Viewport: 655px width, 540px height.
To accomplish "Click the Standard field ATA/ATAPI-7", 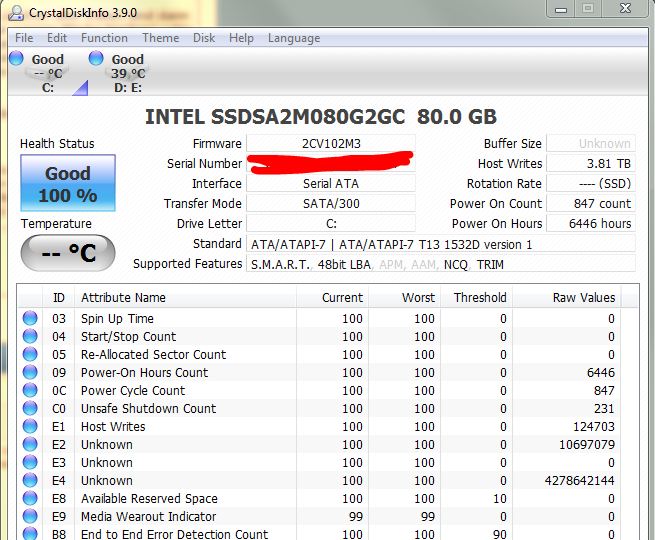I will 441,244.
